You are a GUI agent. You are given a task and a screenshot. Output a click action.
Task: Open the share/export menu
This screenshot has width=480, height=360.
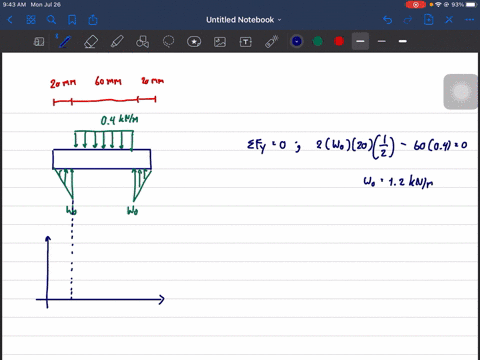point(93,20)
